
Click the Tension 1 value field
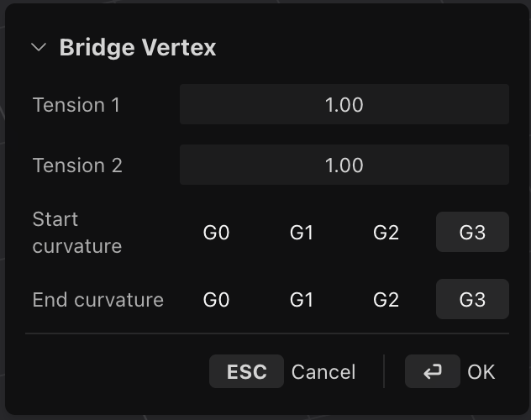point(344,104)
